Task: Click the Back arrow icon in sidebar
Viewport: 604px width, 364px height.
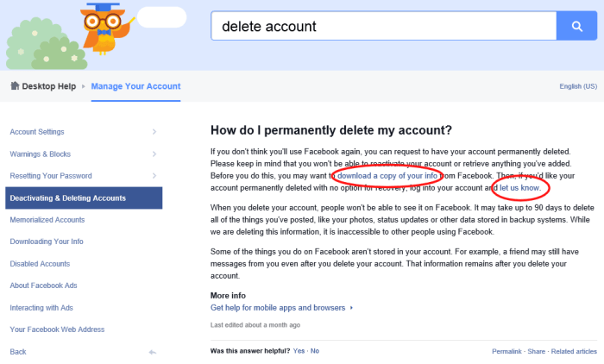Action: point(152,352)
